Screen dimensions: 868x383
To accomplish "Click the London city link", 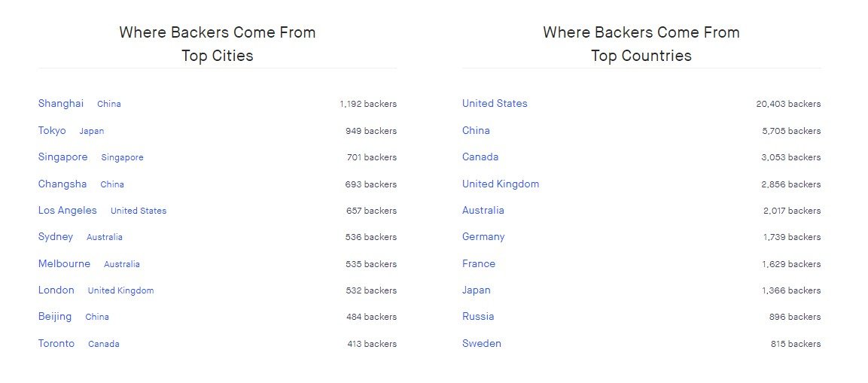I will click(x=56, y=290).
